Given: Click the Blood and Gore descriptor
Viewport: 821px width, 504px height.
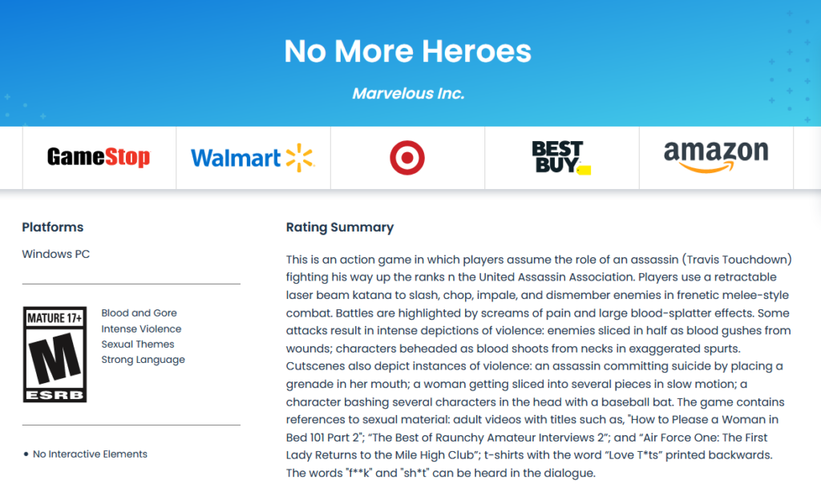Looking at the screenshot, I should [139, 313].
